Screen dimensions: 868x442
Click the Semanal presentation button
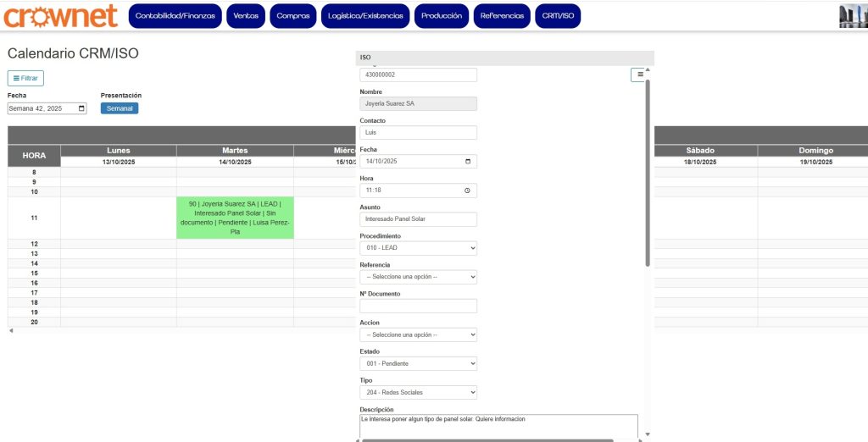(119, 108)
